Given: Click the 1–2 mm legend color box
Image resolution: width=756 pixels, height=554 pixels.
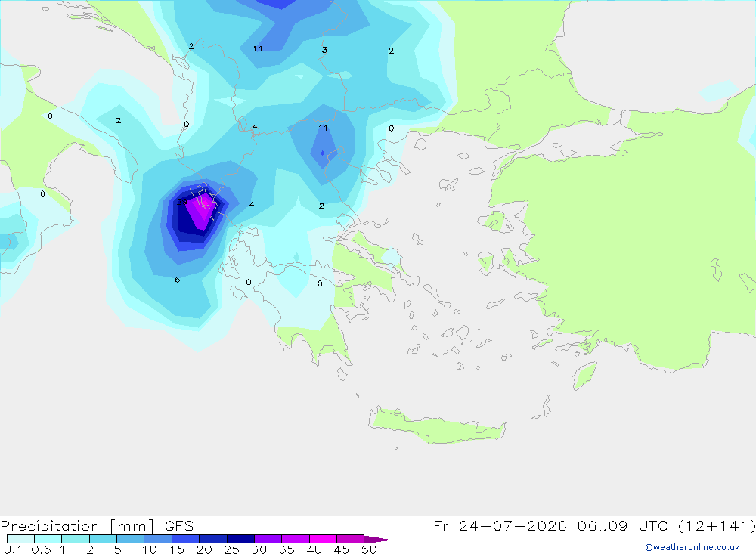Looking at the screenshot, I should pyautogui.click(x=75, y=539).
